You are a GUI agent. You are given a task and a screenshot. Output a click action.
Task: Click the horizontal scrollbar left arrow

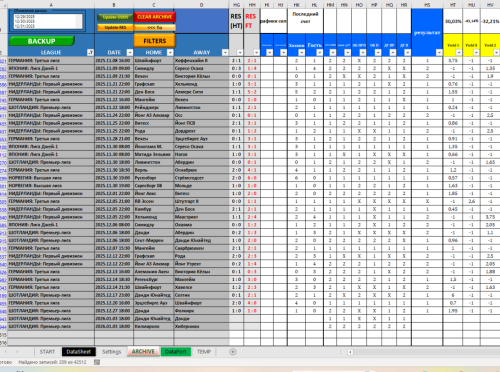pyautogui.click(x=350, y=352)
